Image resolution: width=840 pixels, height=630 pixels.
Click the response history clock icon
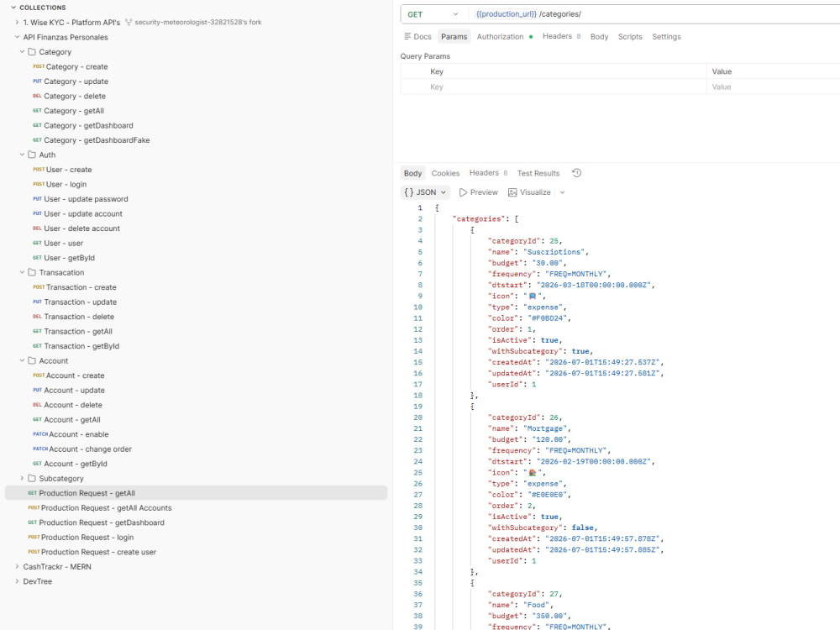click(576, 172)
